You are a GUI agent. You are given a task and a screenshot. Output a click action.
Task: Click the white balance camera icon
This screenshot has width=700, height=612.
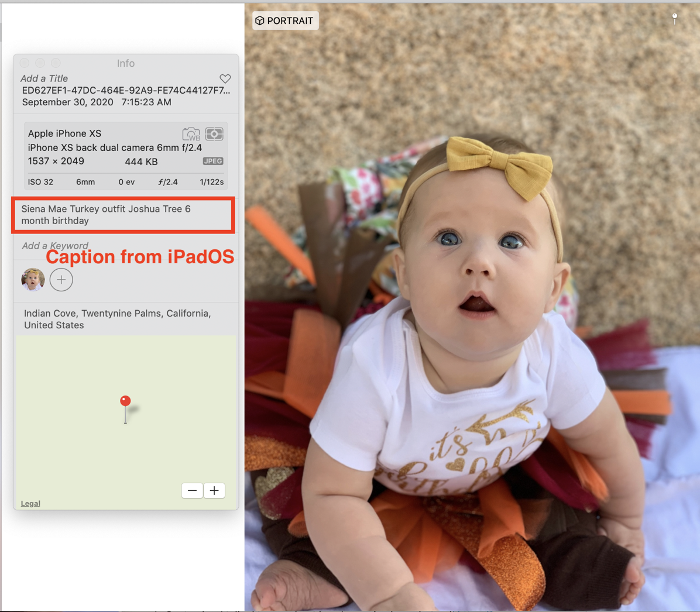191,134
